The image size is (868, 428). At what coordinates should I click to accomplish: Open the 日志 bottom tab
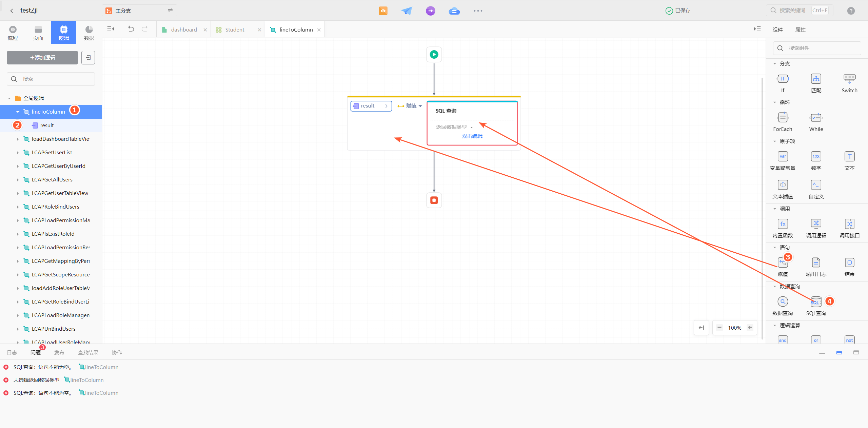point(12,353)
